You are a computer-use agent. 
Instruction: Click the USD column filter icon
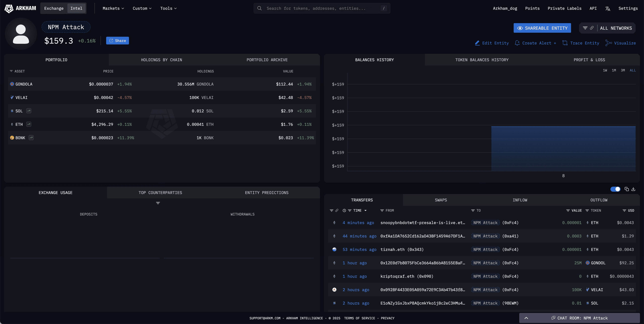624,210
